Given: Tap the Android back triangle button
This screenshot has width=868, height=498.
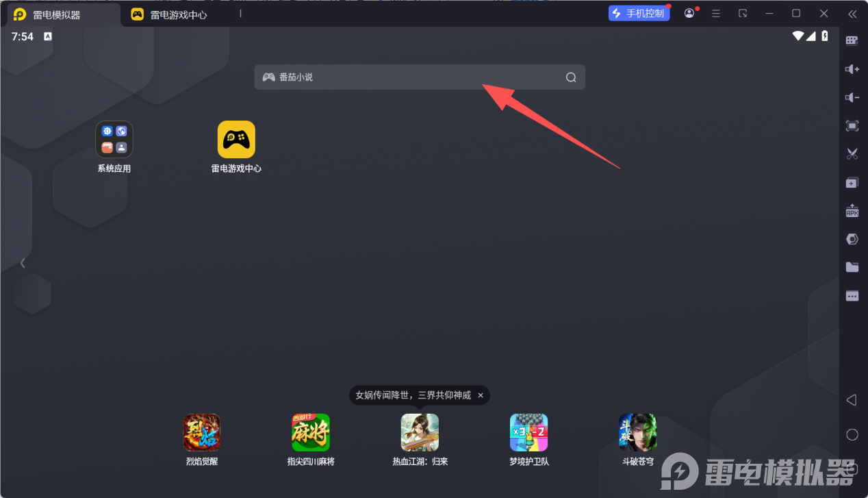Looking at the screenshot, I should point(852,399).
